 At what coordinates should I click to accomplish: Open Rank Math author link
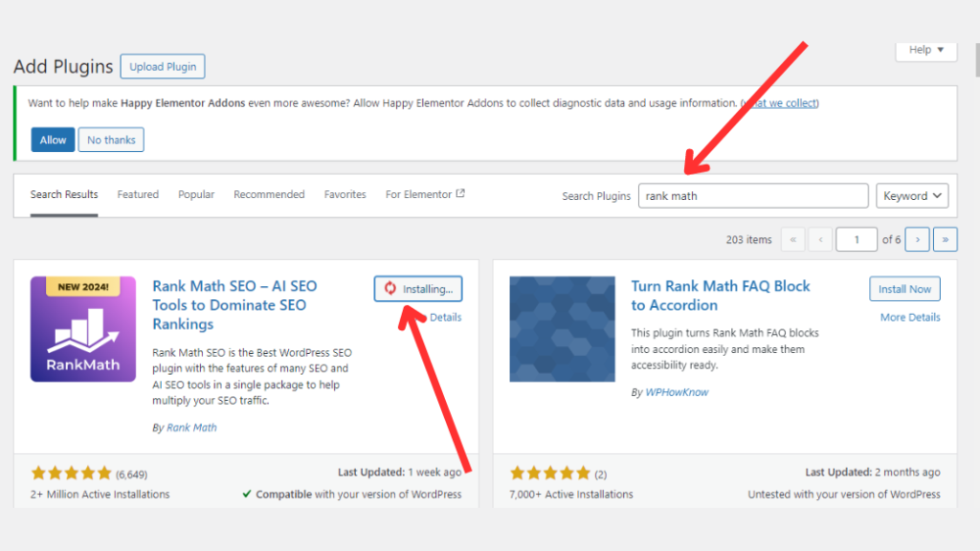pos(191,428)
